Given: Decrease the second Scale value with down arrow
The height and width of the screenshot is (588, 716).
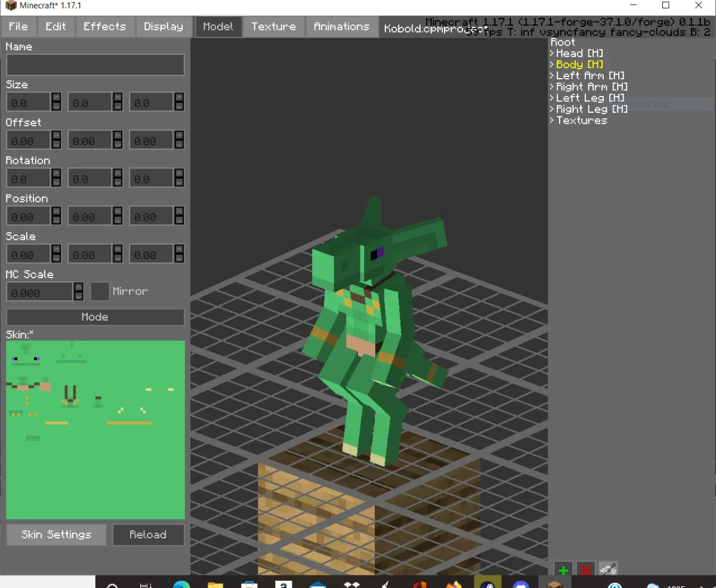Looking at the screenshot, I should 118,258.
